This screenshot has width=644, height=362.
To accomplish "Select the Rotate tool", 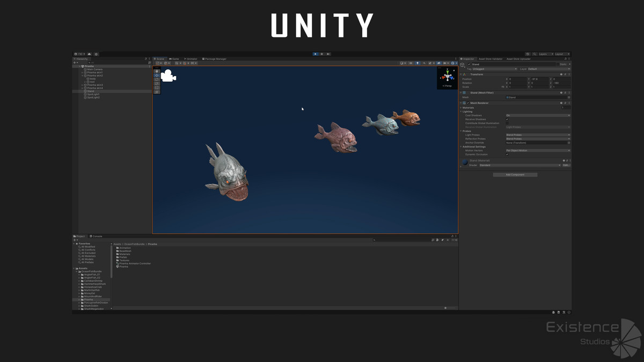I will click(157, 79).
